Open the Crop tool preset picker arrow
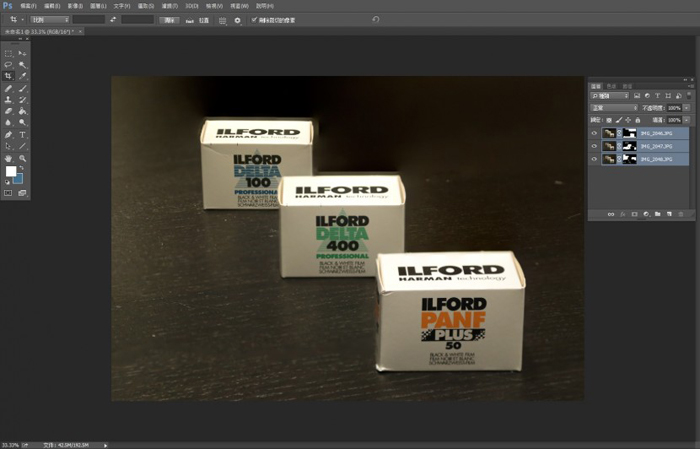This screenshot has width=700, height=449. coord(22,20)
